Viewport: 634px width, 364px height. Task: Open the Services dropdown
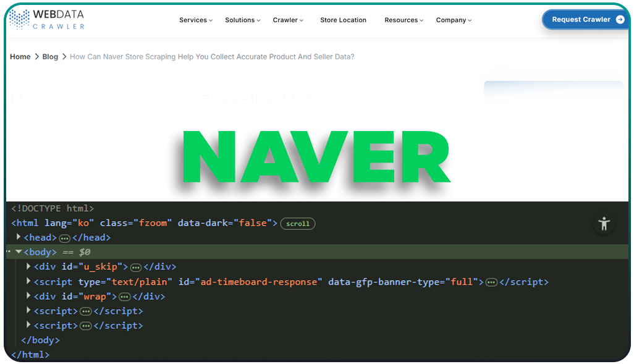pyautogui.click(x=195, y=20)
